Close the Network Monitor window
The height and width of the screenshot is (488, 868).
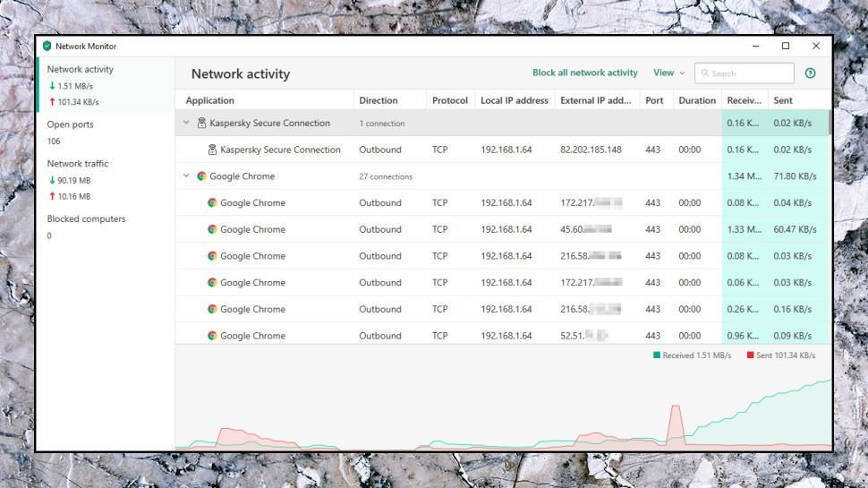point(816,46)
